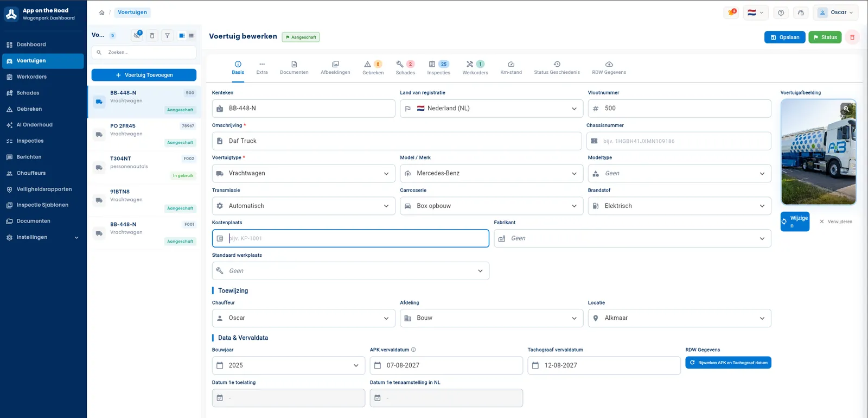Open the Brandstof dropdown showing Elektrisch

coord(679,206)
